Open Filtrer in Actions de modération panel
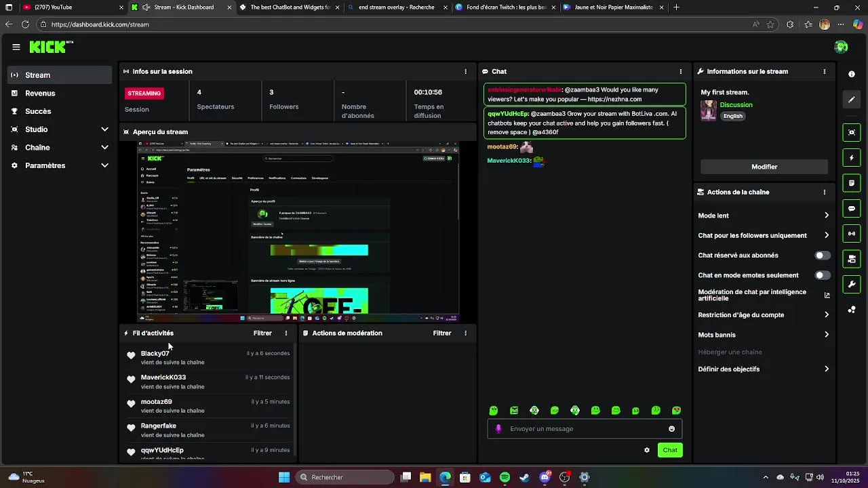The height and width of the screenshot is (488, 868). (x=442, y=333)
